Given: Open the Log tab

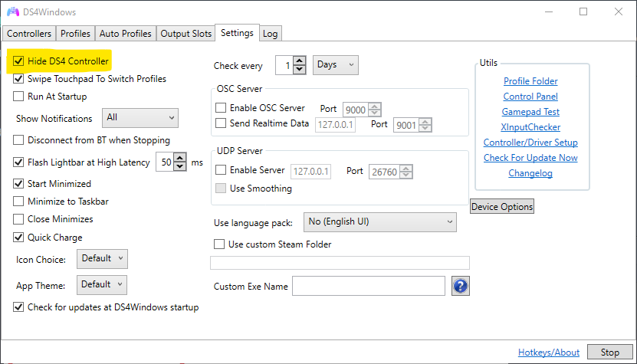Looking at the screenshot, I should (x=270, y=33).
